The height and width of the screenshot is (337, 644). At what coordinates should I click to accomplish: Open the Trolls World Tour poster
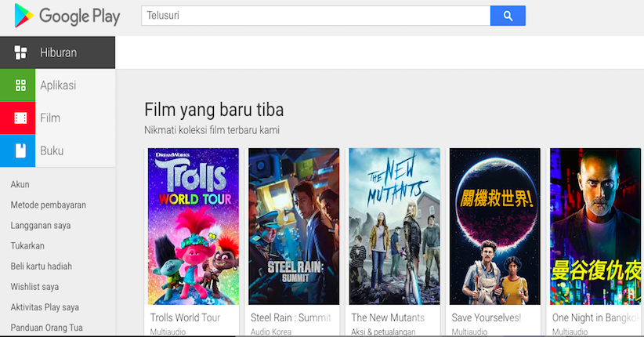click(194, 226)
